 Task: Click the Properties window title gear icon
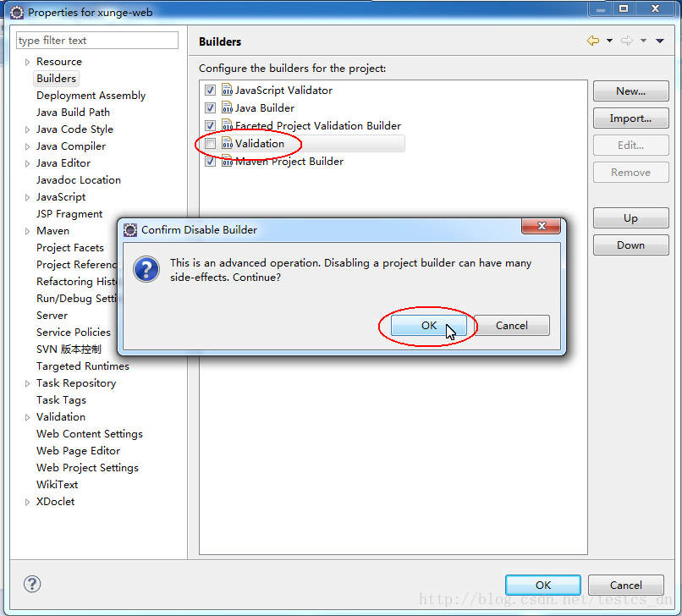[x=17, y=12]
